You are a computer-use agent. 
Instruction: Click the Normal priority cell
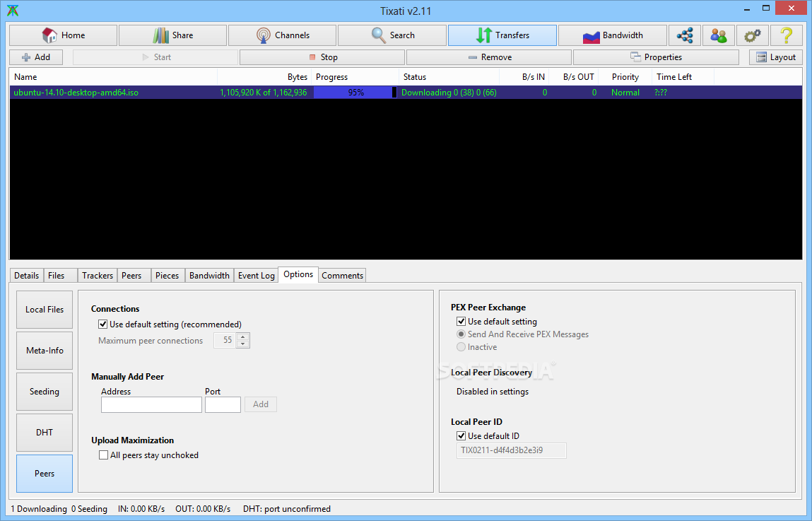point(625,93)
